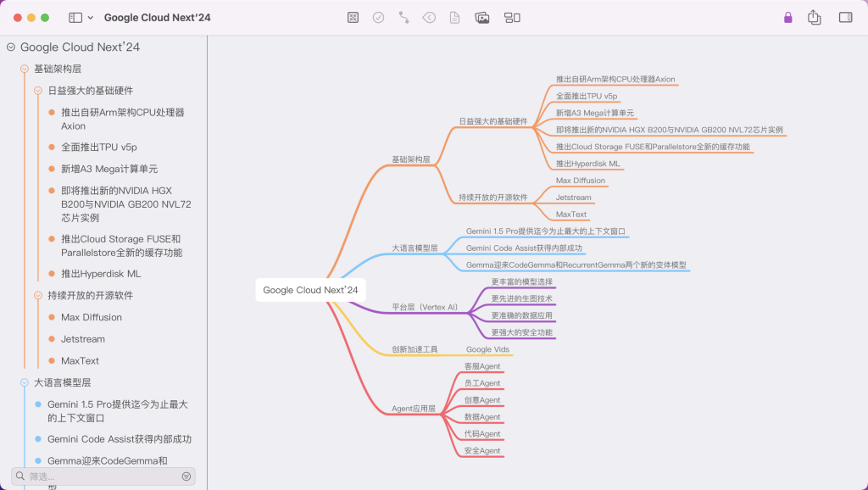Click Gemma迎来CodeGemma和RecurrentGemma node on the mind map
Screen dimensions: 868x490
tap(576, 265)
